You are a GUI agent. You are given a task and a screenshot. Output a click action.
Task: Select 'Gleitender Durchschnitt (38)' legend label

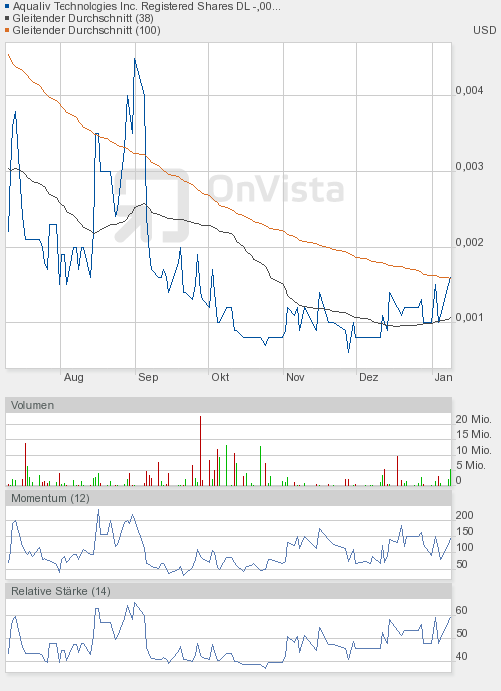(x=83, y=19)
